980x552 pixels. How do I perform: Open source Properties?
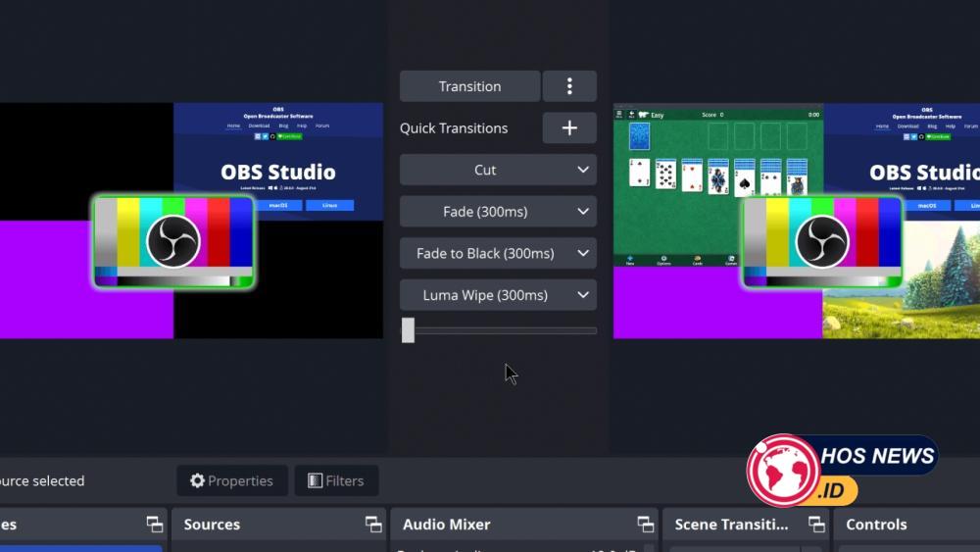point(232,480)
